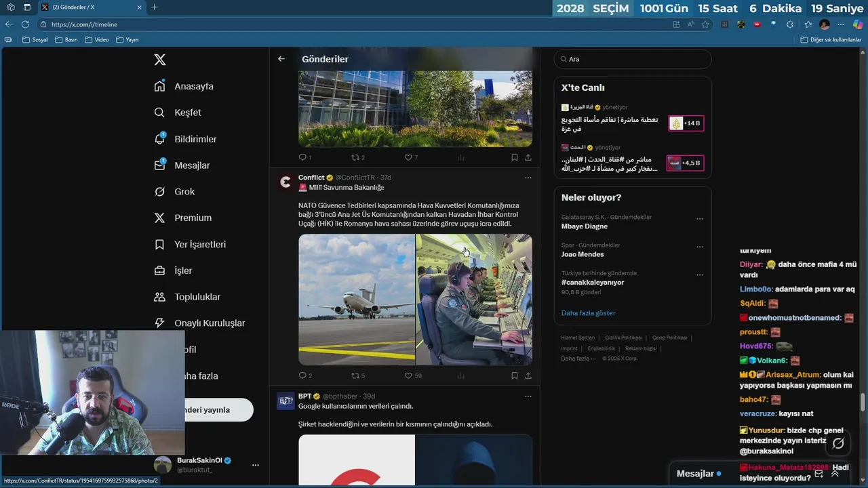This screenshot has width=868, height=488.
Task: Open the airplane photo in Conflict post
Action: [357, 300]
